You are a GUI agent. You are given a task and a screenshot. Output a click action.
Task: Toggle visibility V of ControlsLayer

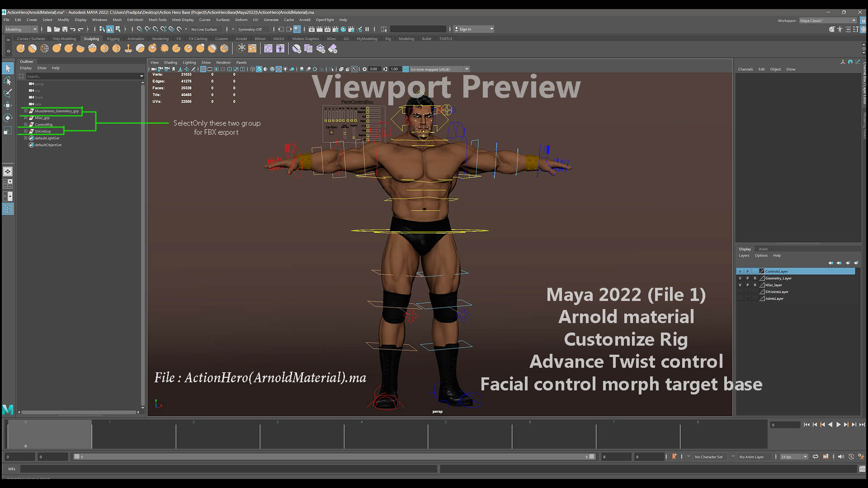point(740,272)
